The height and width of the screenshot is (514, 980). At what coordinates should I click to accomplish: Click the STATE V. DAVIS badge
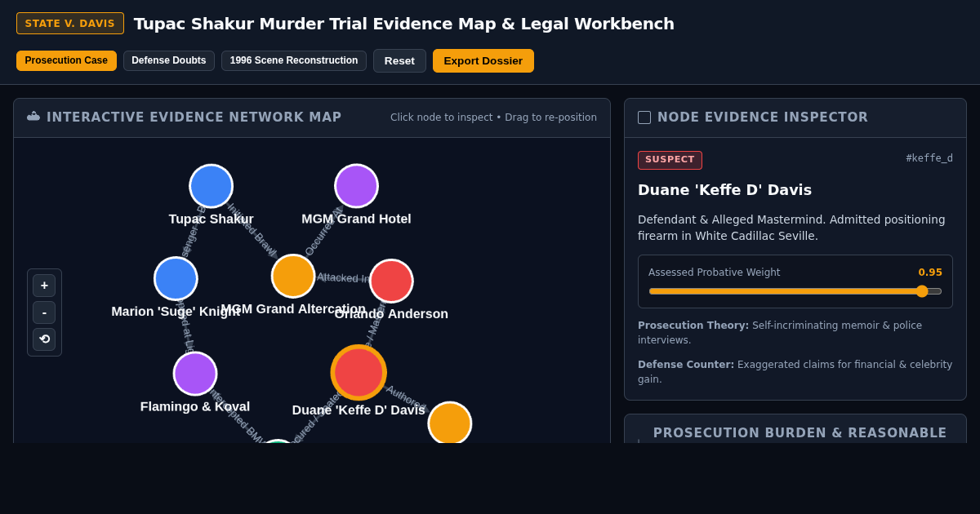point(70,23)
